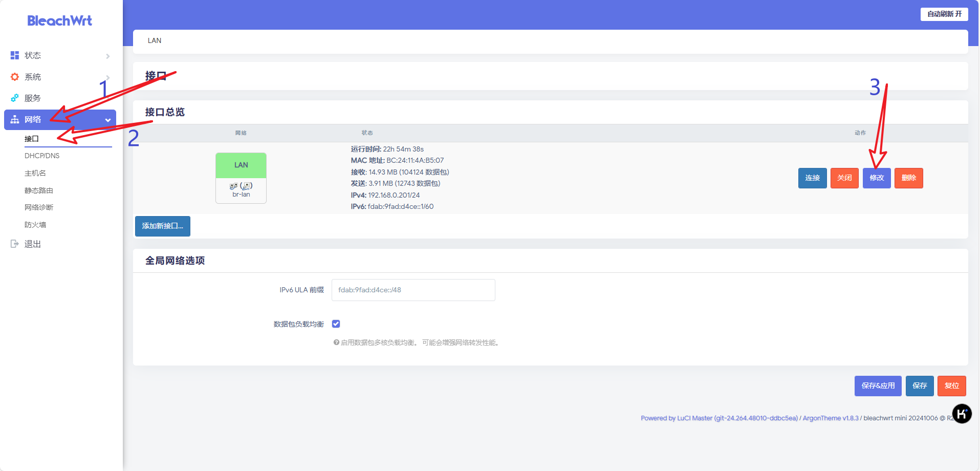980x471 pixels.
Task: Click the logout door icon
Action: click(x=15, y=244)
